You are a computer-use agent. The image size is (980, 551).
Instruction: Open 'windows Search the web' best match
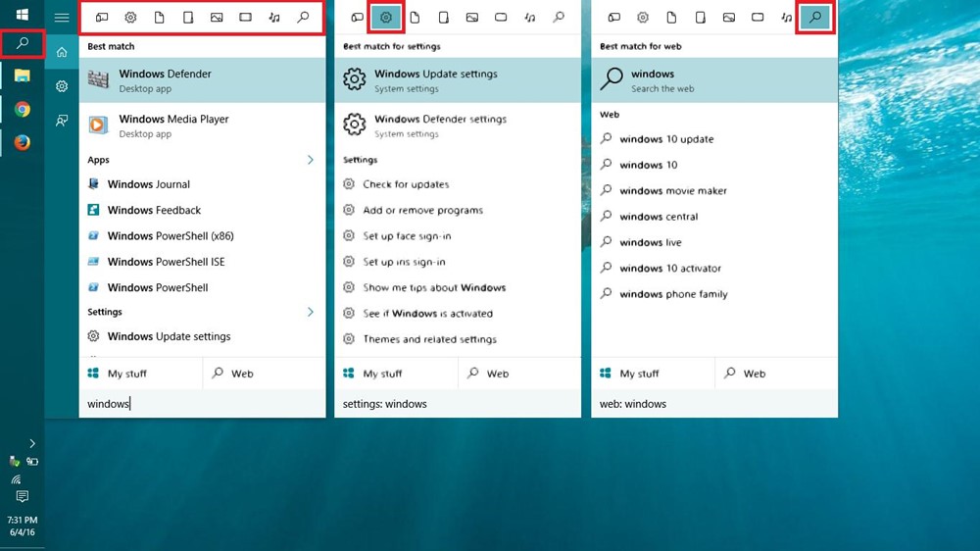714,80
